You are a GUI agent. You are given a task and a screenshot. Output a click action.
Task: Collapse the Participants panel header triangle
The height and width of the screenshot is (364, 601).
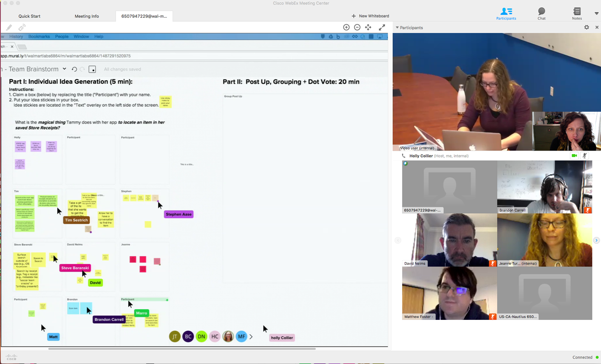pyautogui.click(x=397, y=28)
